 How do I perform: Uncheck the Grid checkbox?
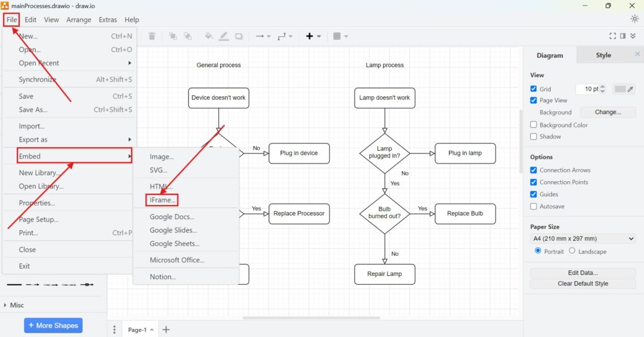click(x=534, y=89)
